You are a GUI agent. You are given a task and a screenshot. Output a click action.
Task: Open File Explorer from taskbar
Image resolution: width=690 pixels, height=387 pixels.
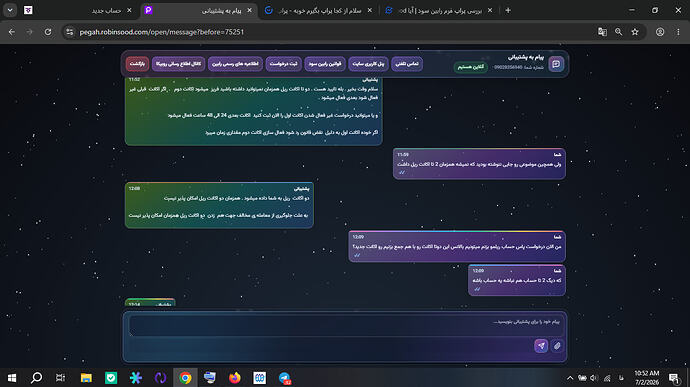86,378
